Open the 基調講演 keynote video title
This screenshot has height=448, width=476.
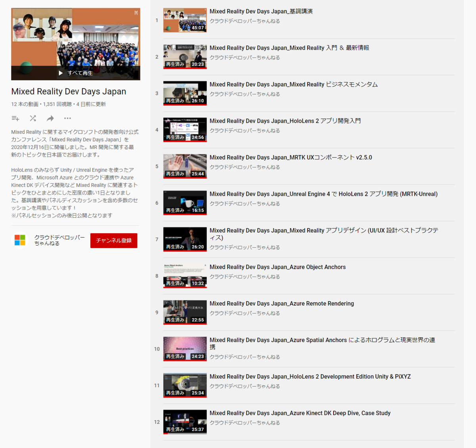(x=261, y=12)
